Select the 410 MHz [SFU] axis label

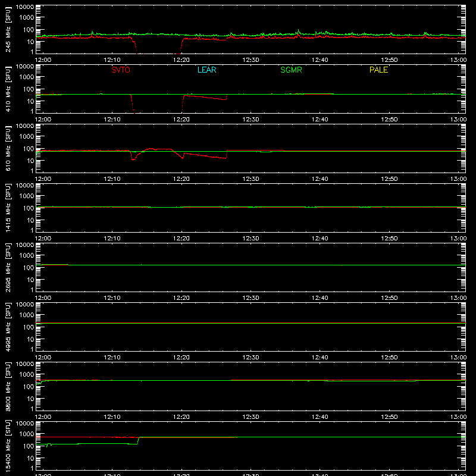[x=8, y=89]
